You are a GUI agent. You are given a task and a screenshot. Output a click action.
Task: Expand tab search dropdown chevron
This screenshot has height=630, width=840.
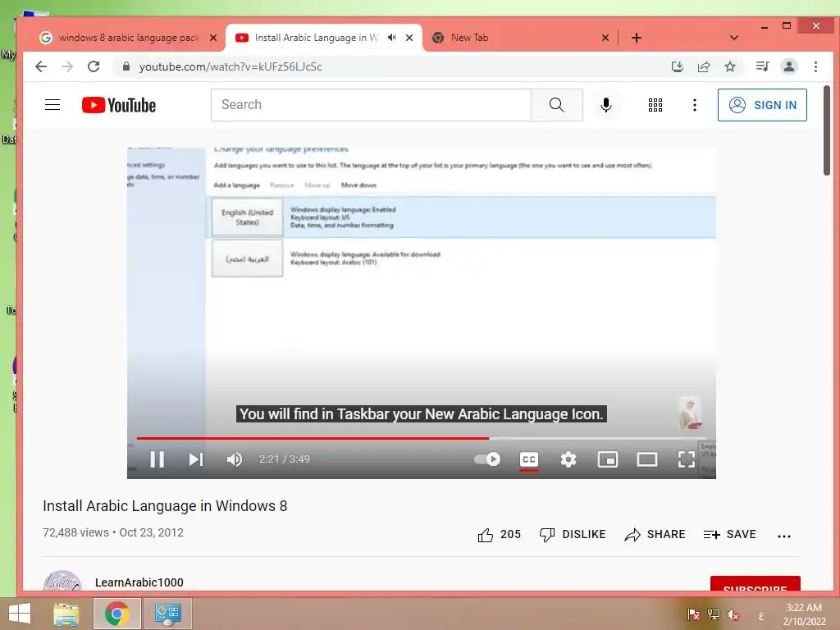point(734,38)
